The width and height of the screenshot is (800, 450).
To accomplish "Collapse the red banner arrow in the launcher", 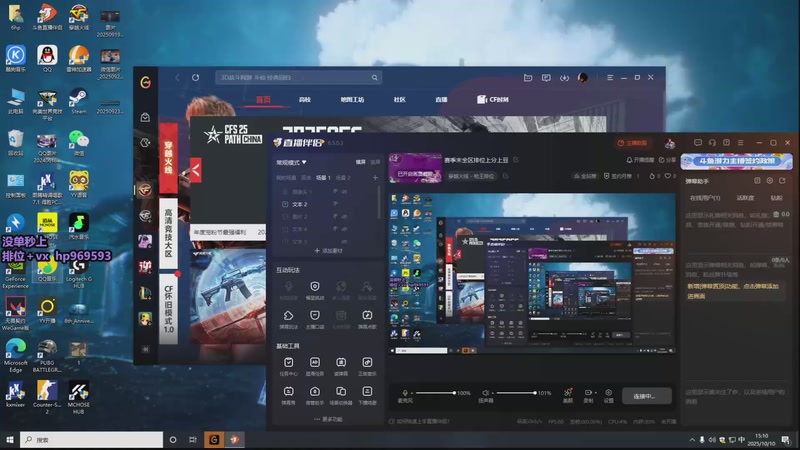I will pyautogui.click(x=195, y=170).
